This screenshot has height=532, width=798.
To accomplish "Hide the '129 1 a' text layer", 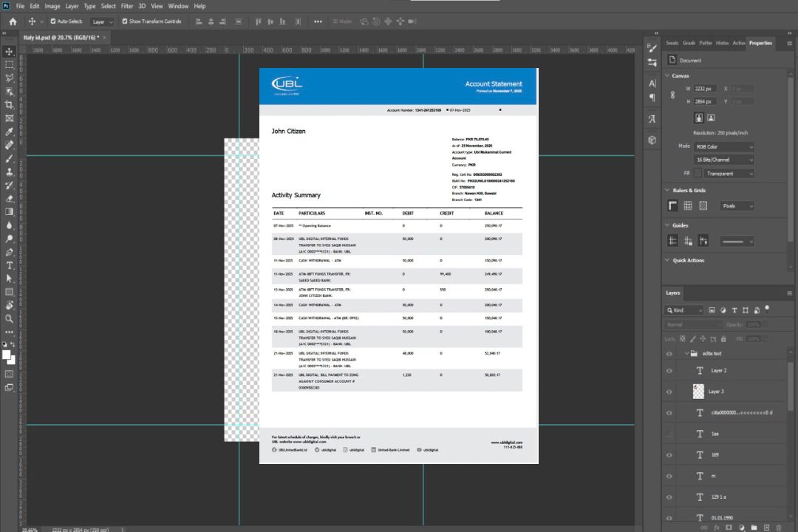I will coord(669,497).
